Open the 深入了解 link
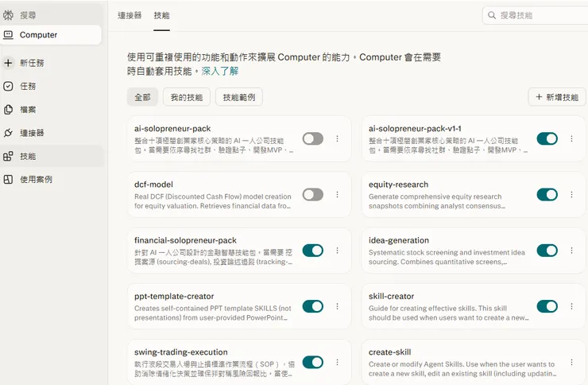The image size is (588, 385). click(x=220, y=71)
